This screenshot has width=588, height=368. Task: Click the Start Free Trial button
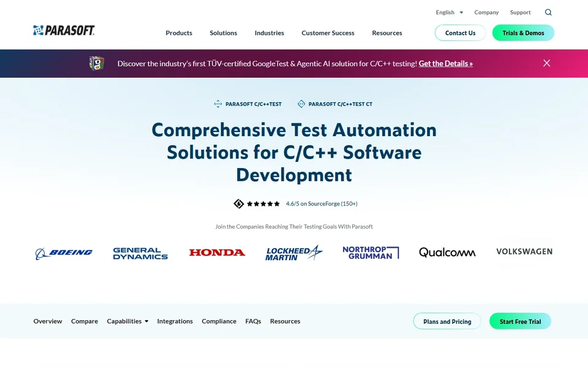(520, 321)
